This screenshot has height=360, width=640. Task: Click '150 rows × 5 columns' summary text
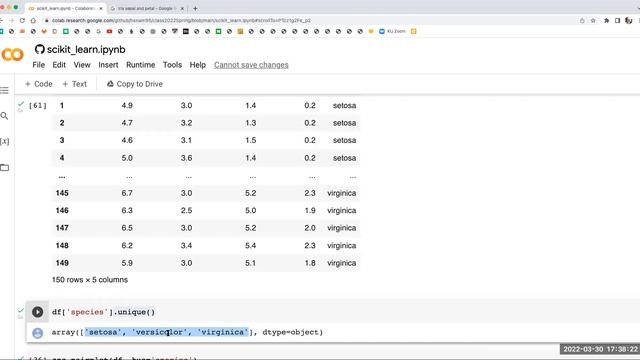(90, 280)
